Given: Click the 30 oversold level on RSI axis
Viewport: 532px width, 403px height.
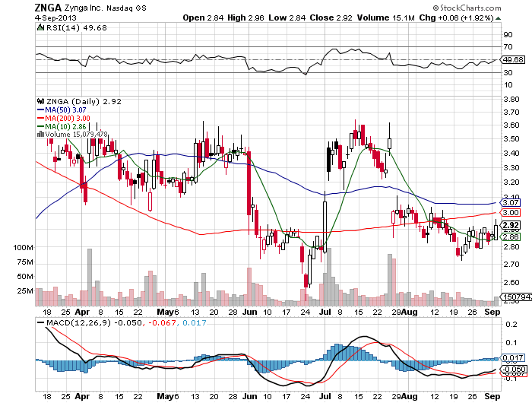Looking at the screenshot, I should tap(508, 72).
